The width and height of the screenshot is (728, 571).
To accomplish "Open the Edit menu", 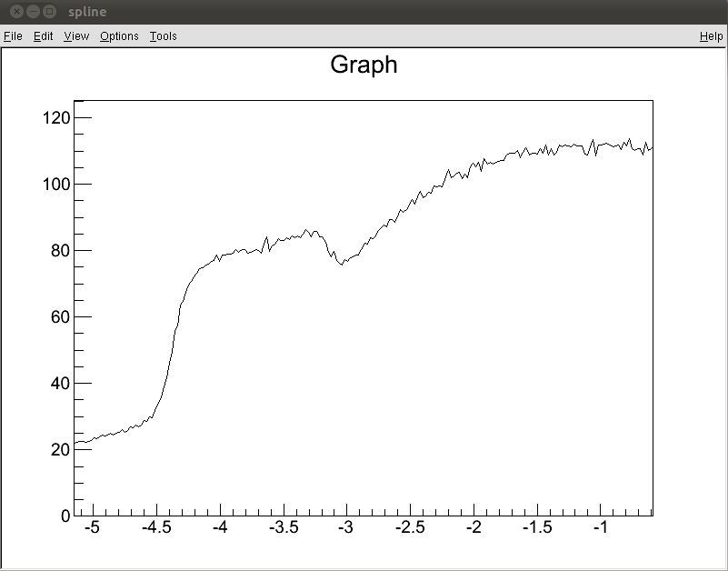I will [x=44, y=36].
